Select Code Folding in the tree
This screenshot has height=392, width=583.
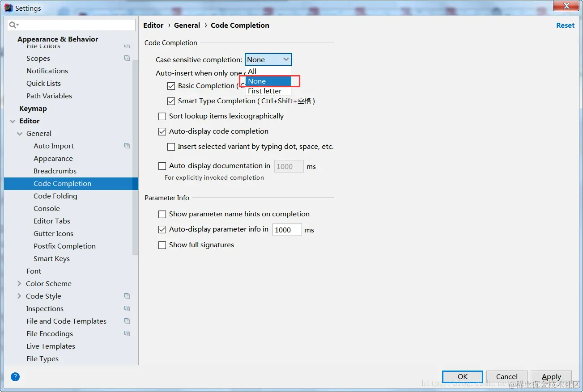(x=55, y=196)
